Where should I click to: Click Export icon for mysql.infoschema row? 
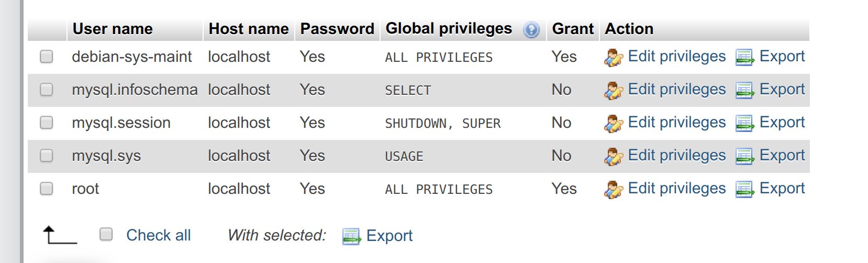click(x=744, y=90)
